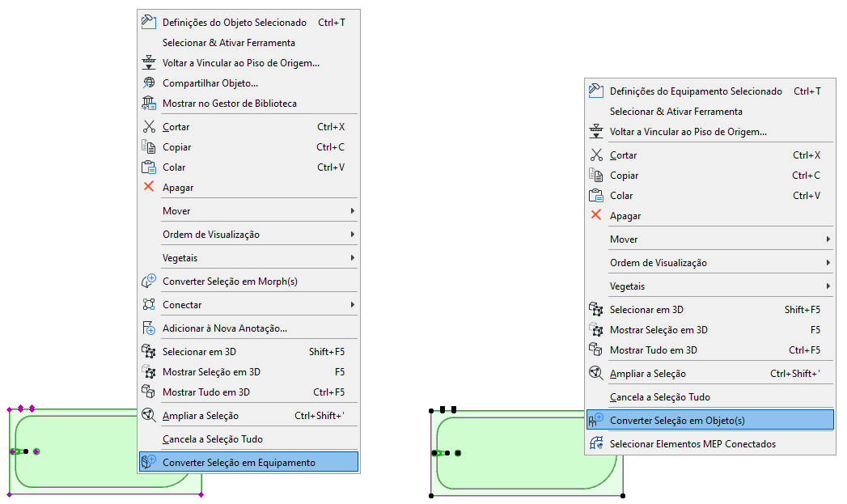Viewport: 847px width, 504px height.
Task: Click the Colar clipboard icon in the left menu
Action: (x=149, y=167)
